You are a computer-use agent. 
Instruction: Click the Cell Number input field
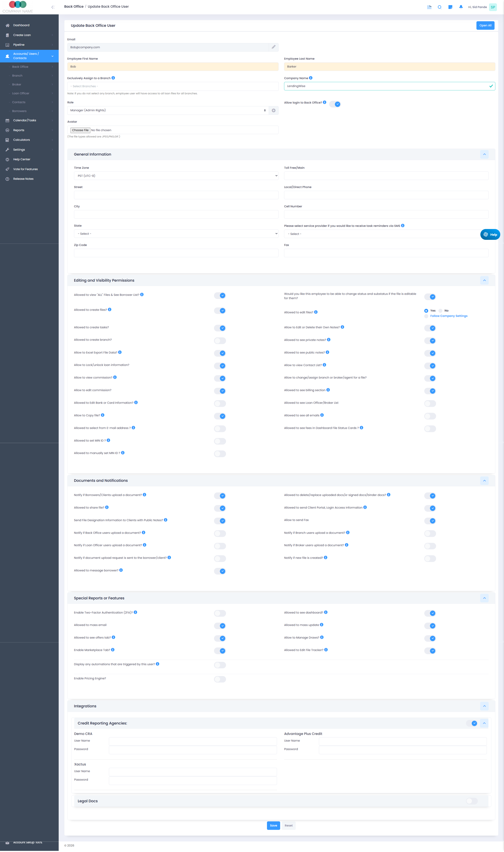pos(386,214)
